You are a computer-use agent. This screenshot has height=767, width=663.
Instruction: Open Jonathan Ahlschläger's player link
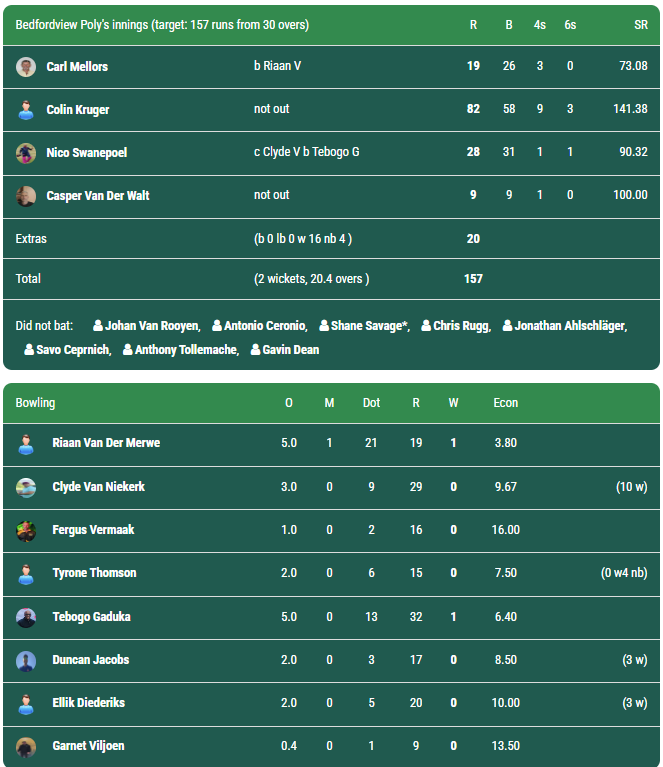pos(569,326)
